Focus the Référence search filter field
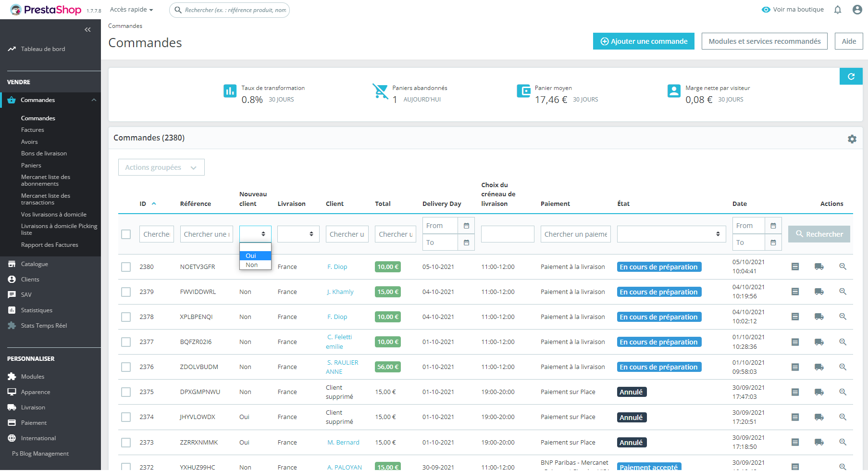 pyautogui.click(x=207, y=234)
